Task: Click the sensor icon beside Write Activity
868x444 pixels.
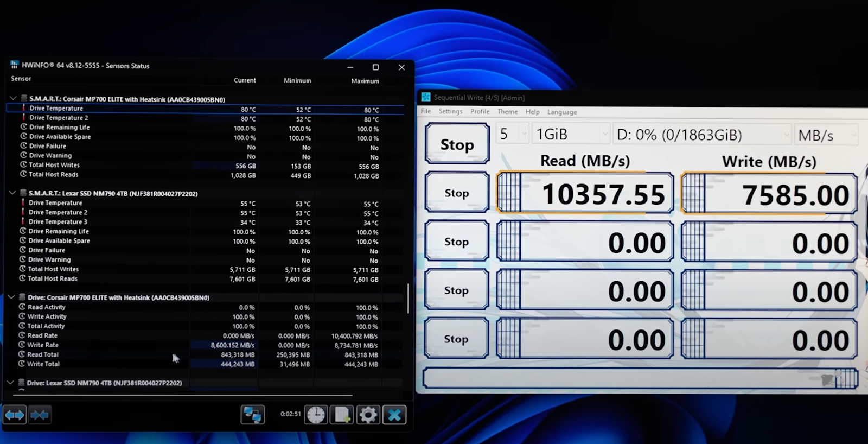Action: (x=22, y=316)
